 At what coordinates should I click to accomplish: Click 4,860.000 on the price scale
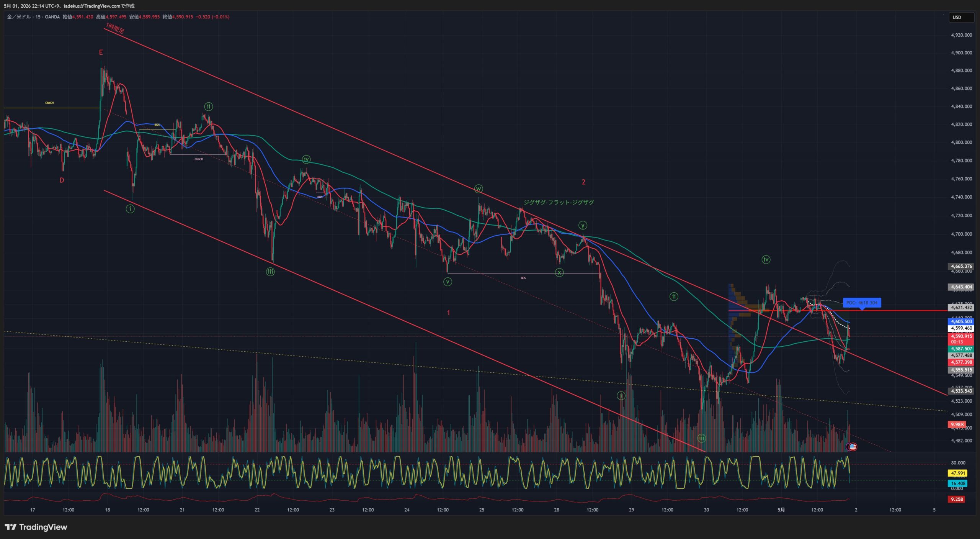(x=961, y=88)
